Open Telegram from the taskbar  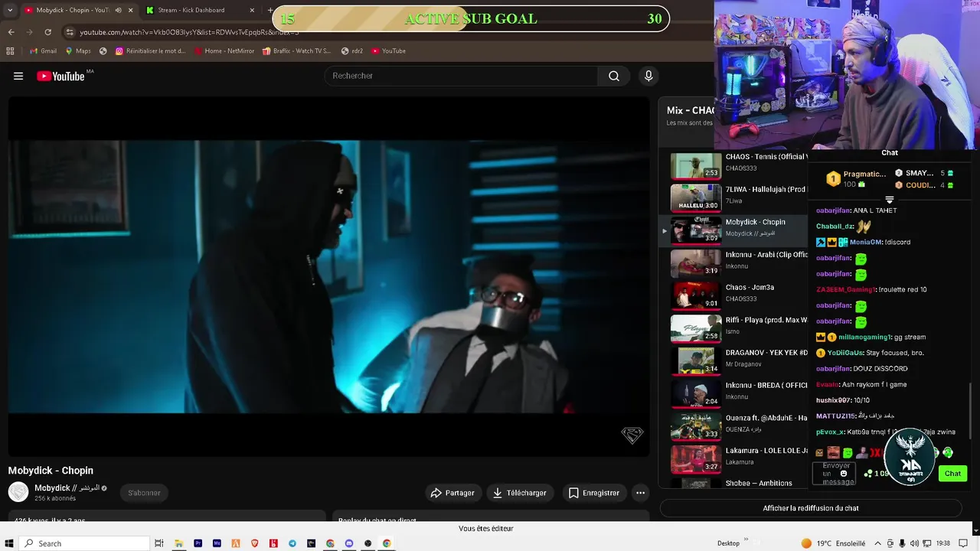tap(292, 543)
